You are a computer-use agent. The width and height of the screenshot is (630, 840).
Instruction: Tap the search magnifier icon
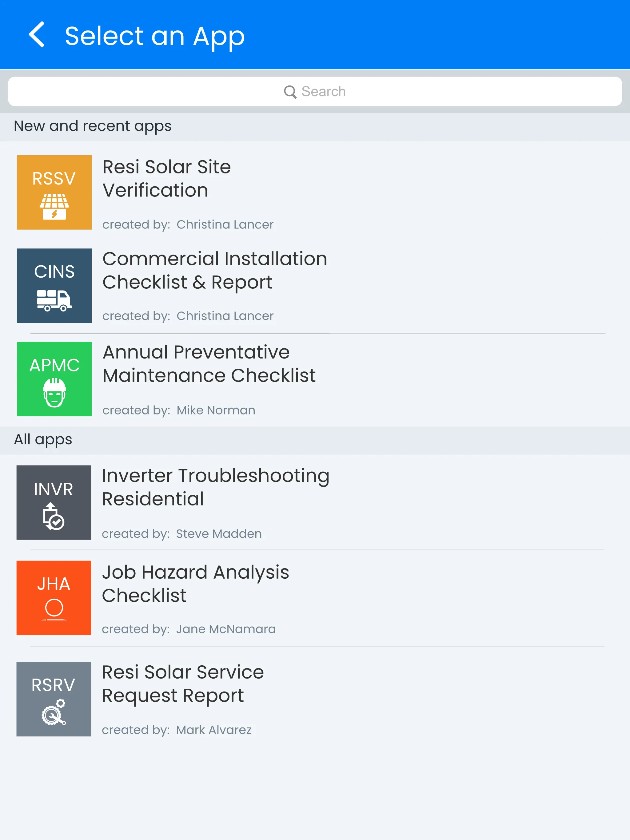tap(290, 92)
